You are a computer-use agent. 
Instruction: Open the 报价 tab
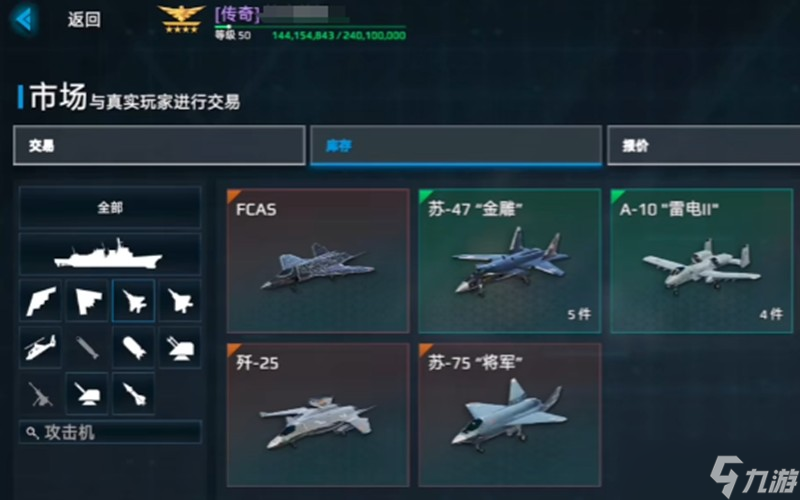(x=704, y=145)
